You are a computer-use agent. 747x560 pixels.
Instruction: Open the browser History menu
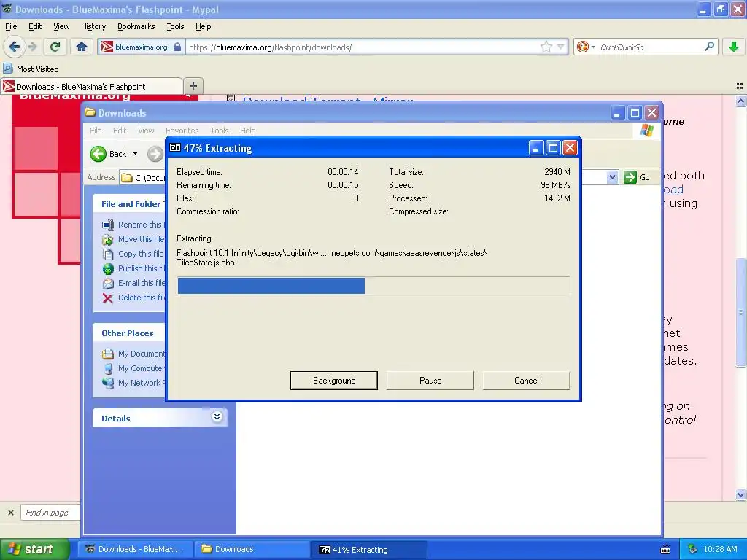[x=93, y=26]
